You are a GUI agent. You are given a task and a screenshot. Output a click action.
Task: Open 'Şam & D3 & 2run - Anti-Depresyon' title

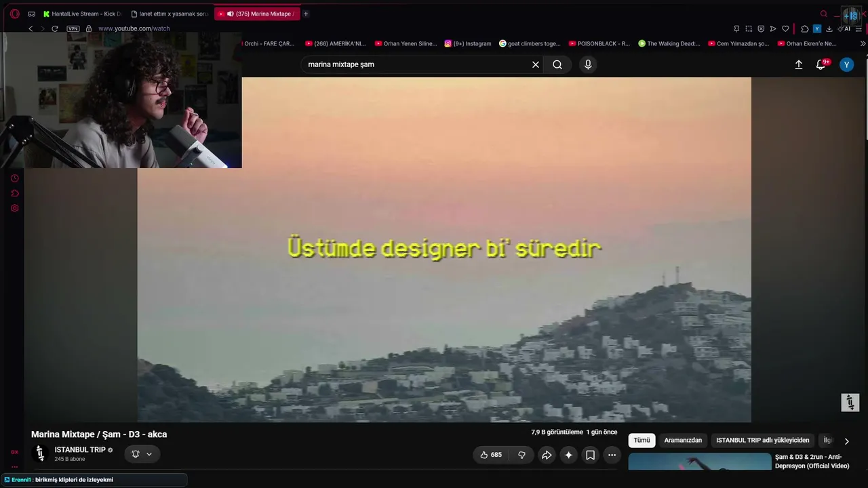812,461
